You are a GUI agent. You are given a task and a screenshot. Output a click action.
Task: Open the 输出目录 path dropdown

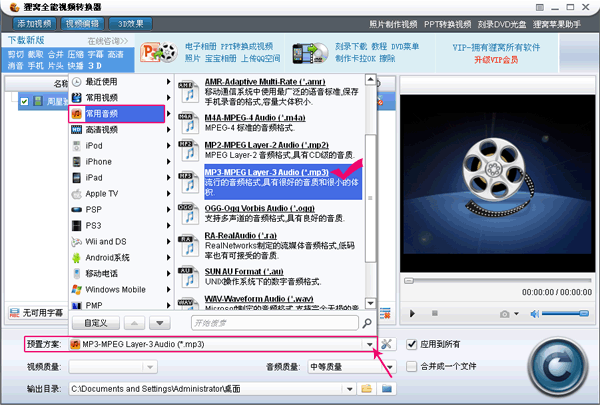pyautogui.click(x=350, y=389)
